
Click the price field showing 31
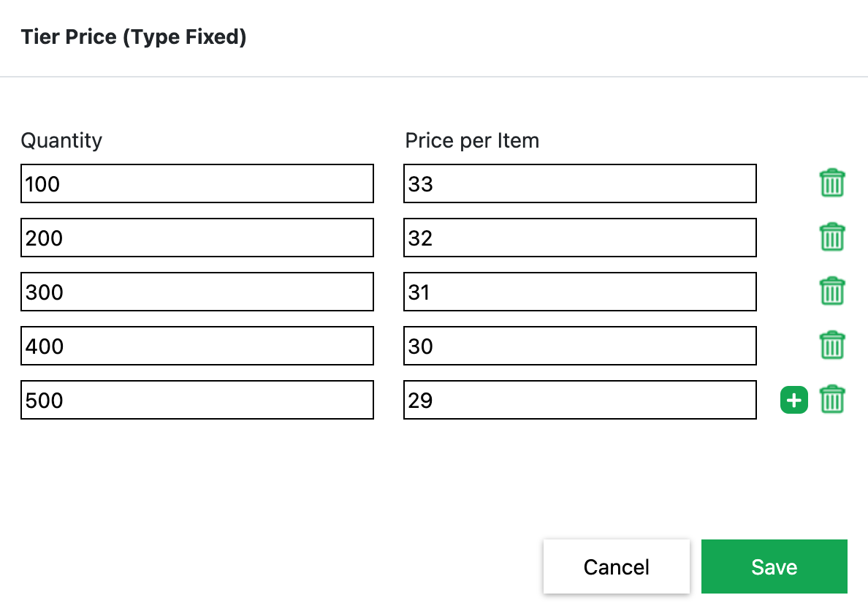[579, 292]
